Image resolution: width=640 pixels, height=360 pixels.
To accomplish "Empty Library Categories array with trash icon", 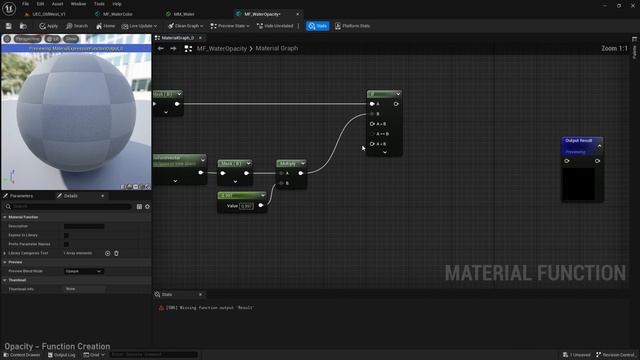I will 116,253.
